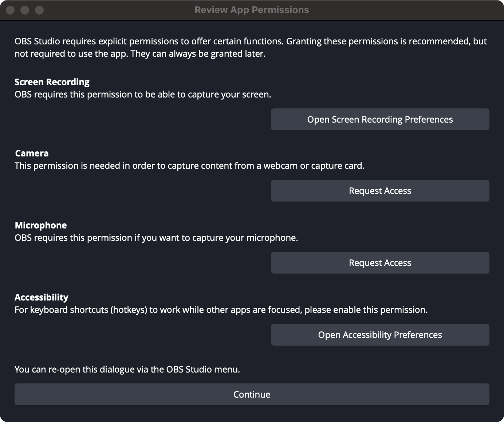Click the Continue button
504x422 pixels.
252,394
